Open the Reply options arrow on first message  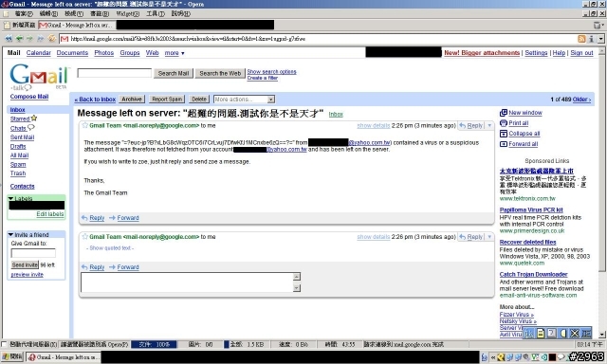pos(489,125)
